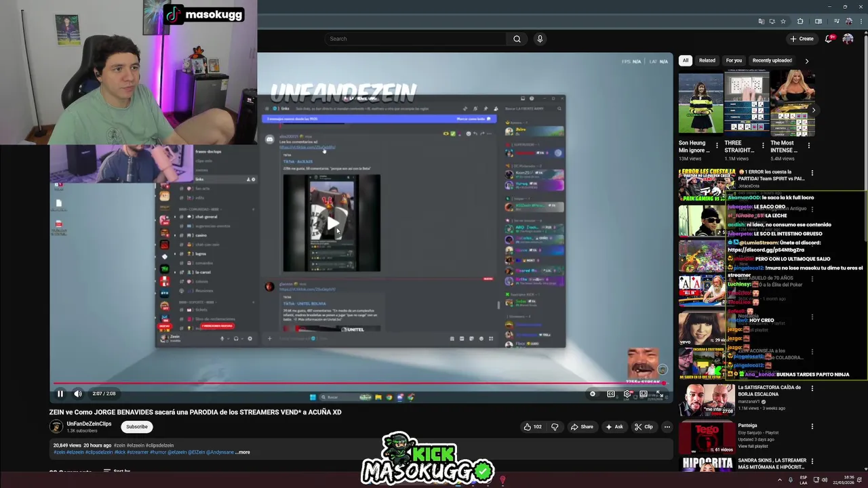The width and height of the screenshot is (868, 488).
Task: Open options for 1 ERROR les cuesta video
Action: coord(812,173)
